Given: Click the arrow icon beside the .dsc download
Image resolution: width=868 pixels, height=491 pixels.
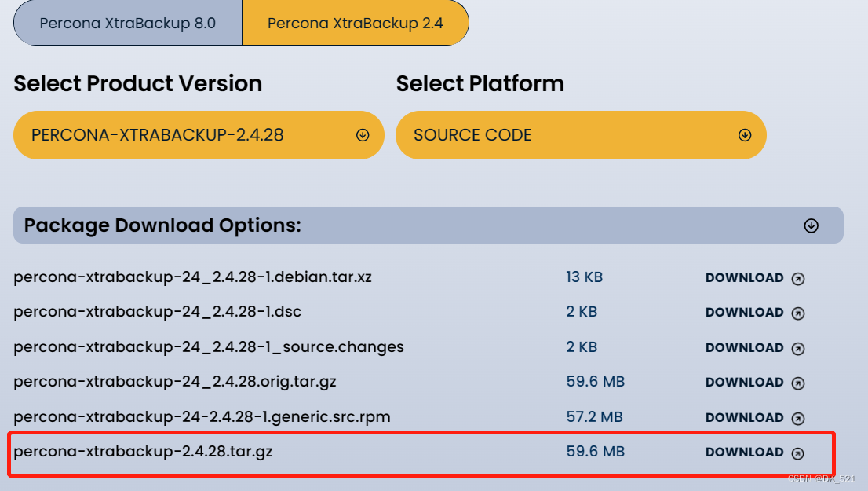Looking at the screenshot, I should click(797, 313).
